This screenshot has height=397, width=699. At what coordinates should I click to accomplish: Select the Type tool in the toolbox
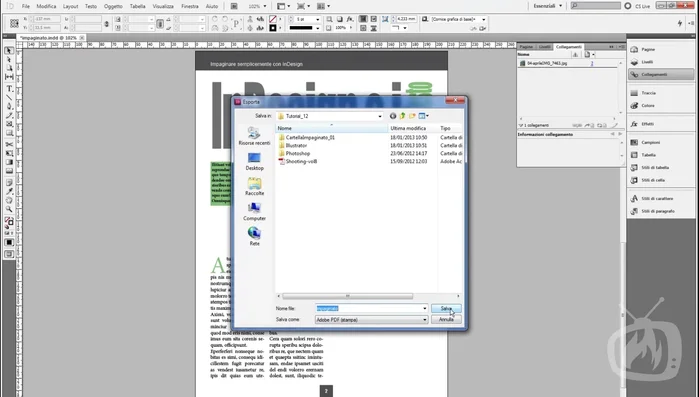(9, 89)
